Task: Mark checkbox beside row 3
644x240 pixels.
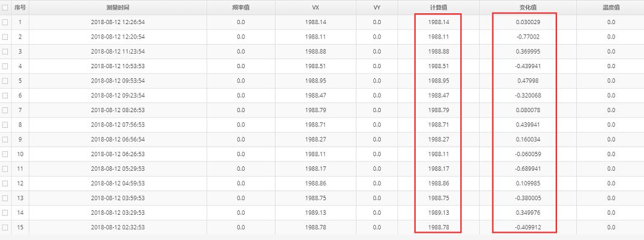Action: click(5, 51)
